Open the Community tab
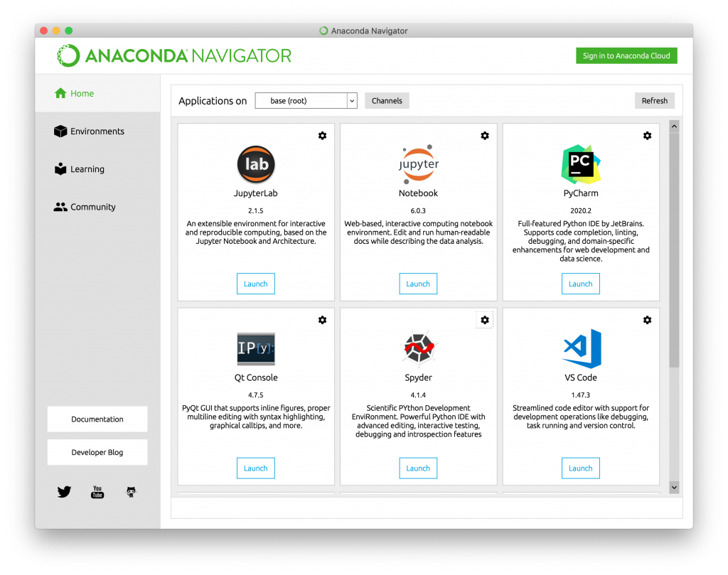This screenshot has width=728, height=575. coord(97,207)
